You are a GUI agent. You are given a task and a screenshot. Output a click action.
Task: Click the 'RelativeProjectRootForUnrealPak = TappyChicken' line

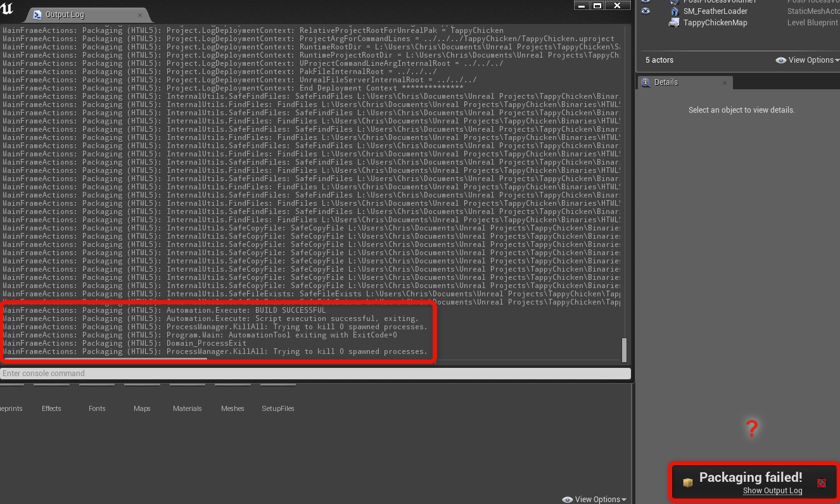click(253, 30)
